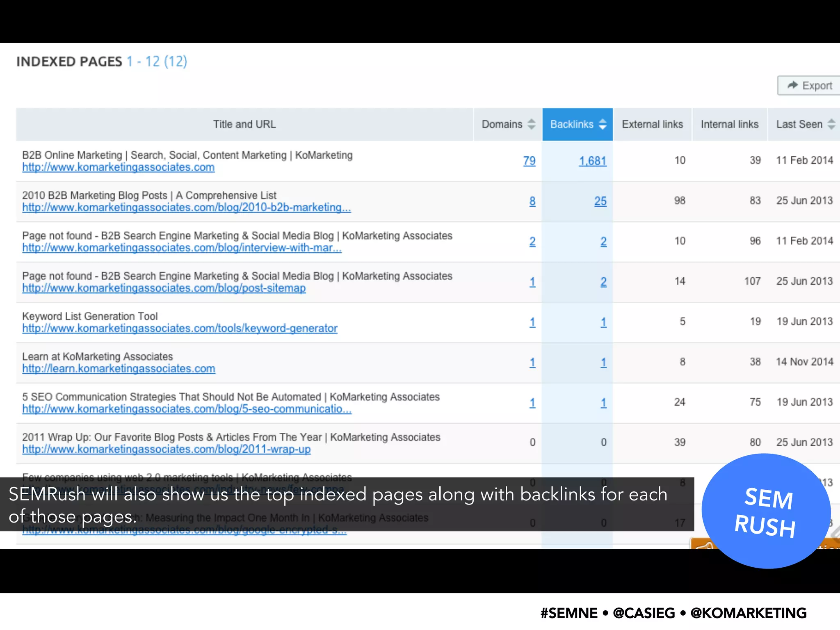Click backlinks count 1 in the Learn at KoMarketing row

[604, 362]
